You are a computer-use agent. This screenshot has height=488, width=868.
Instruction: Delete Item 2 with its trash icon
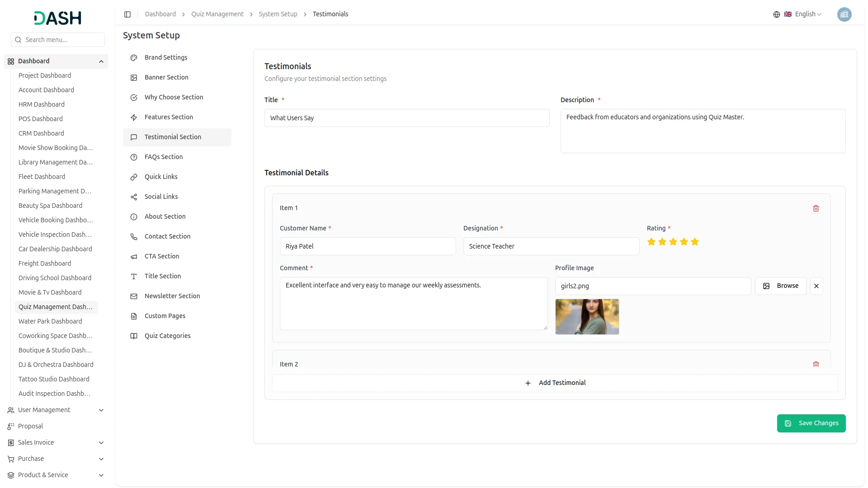pyautogui.click(x=816, y=364)
